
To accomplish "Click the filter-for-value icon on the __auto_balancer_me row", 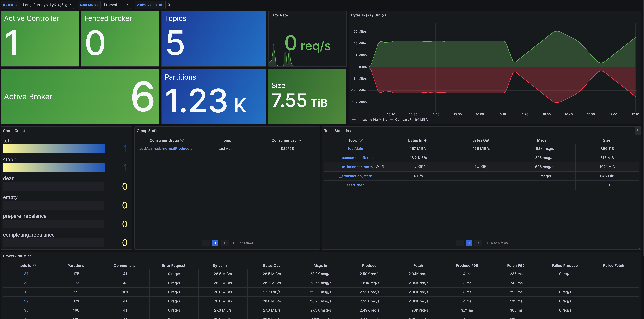I will click(x=377, y=167).
